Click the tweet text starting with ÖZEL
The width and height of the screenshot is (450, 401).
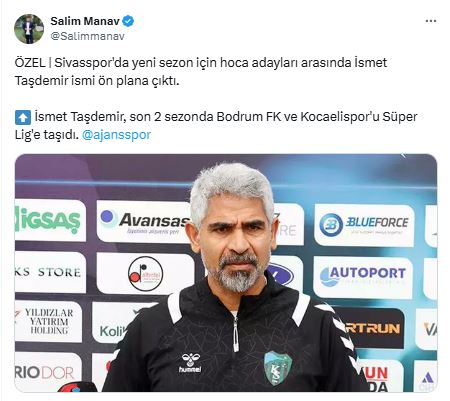201,71
